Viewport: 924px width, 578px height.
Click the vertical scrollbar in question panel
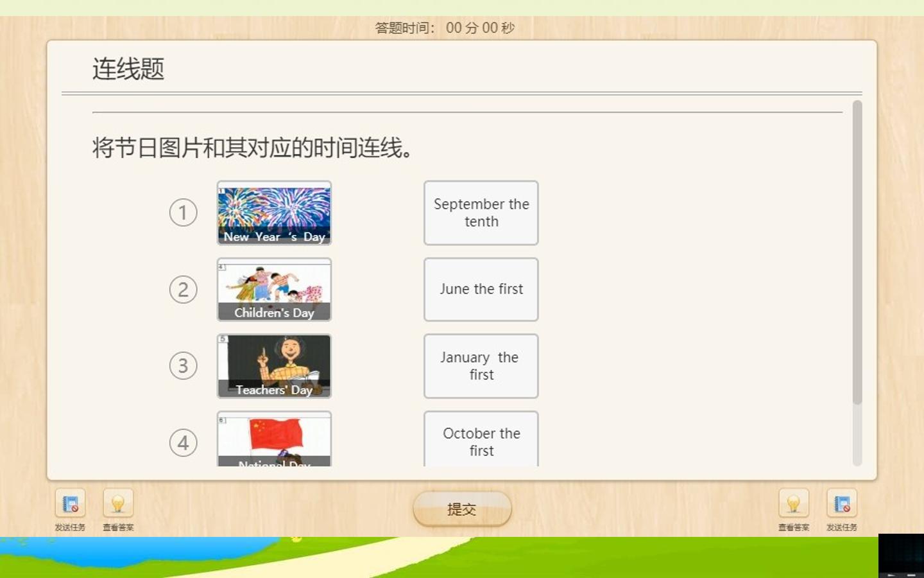click(x=857, y=252)
